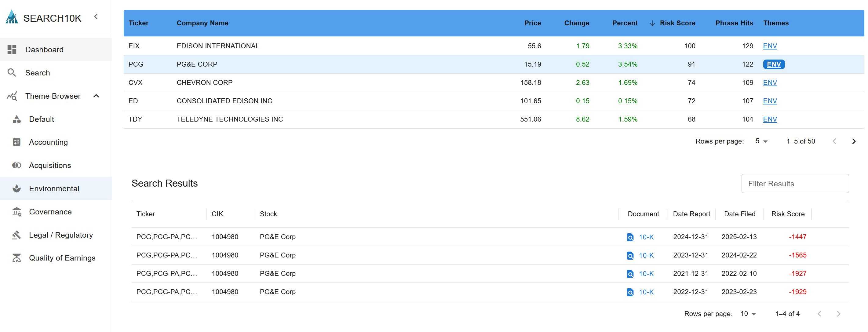Collapse the sidebar with the left chevron
This screenshot has width=868, height=332.
96,16
